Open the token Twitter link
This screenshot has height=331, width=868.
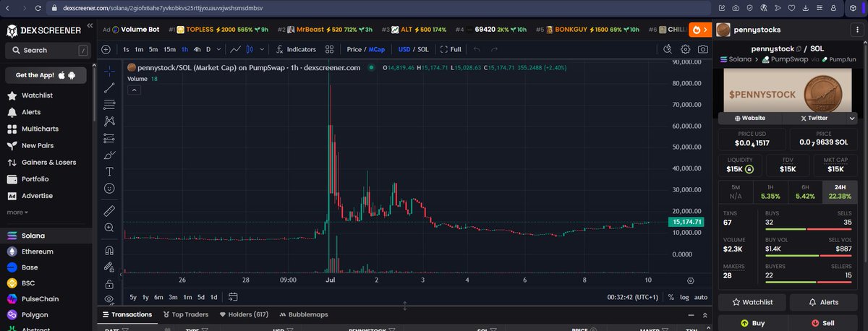pyautogui.click(x=814, y=118)
